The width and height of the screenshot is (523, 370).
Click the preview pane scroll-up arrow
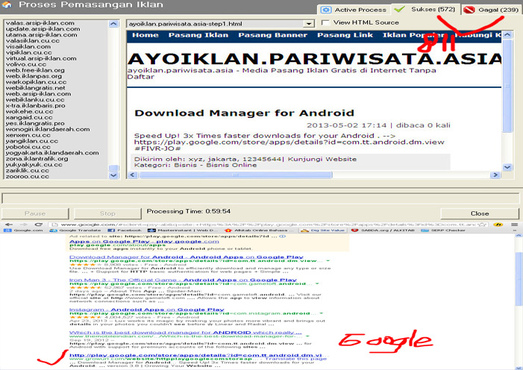tap(507, 34)
